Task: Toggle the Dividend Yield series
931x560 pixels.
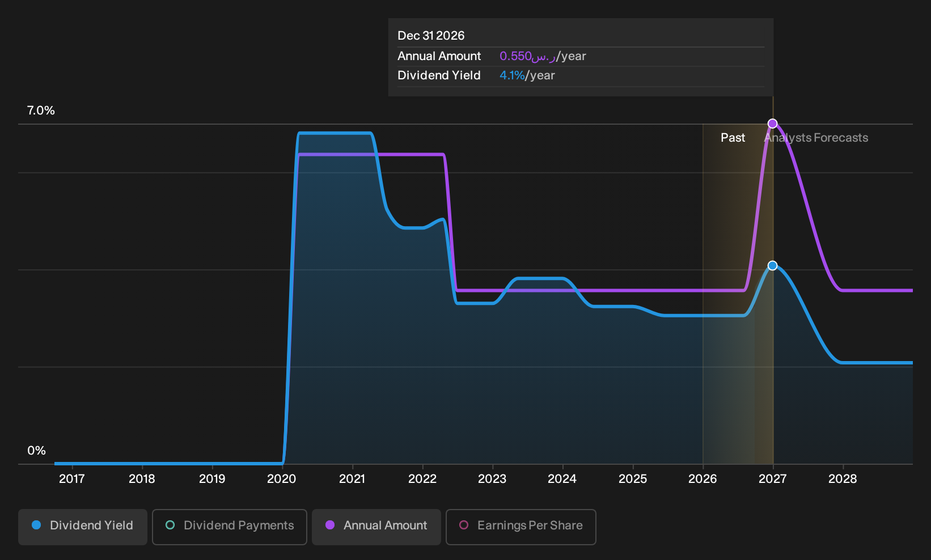Action: tap(83, 527)
